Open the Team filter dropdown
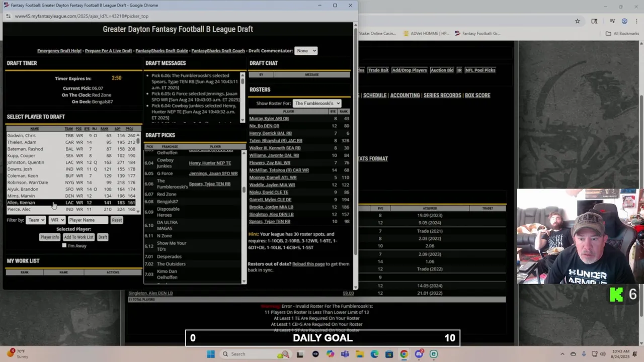 click(x=36, y=220)
